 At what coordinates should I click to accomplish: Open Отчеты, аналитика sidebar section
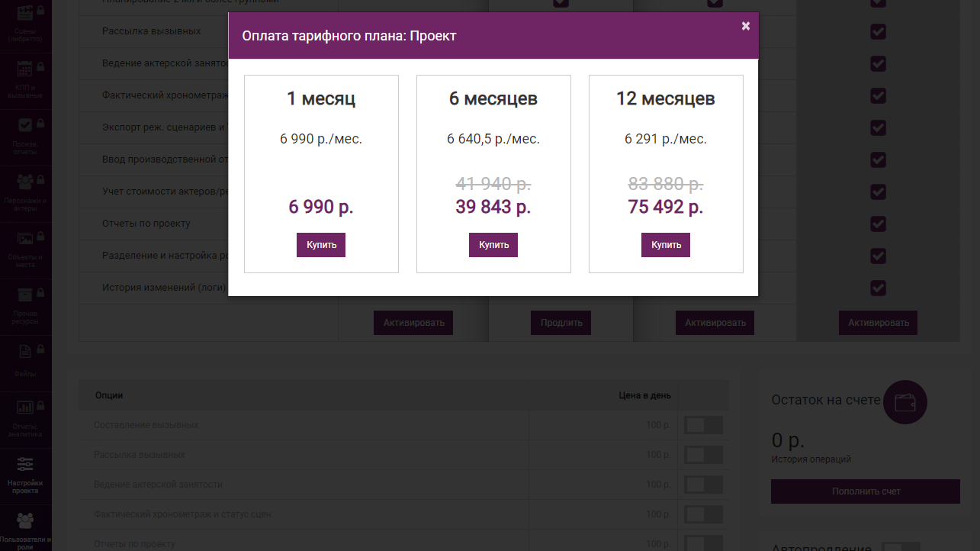coord(26,419)
